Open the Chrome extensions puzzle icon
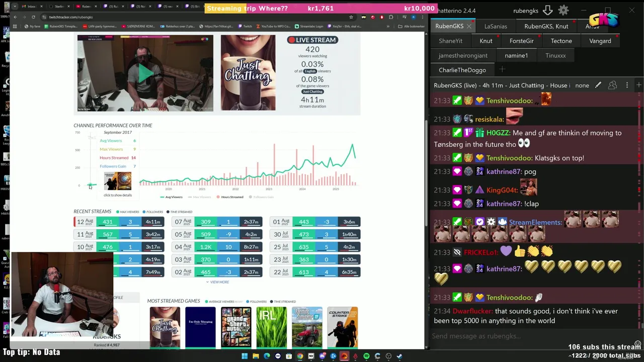Image resolution: width=644 pixels, height=362 pixels. pos(391,17)
